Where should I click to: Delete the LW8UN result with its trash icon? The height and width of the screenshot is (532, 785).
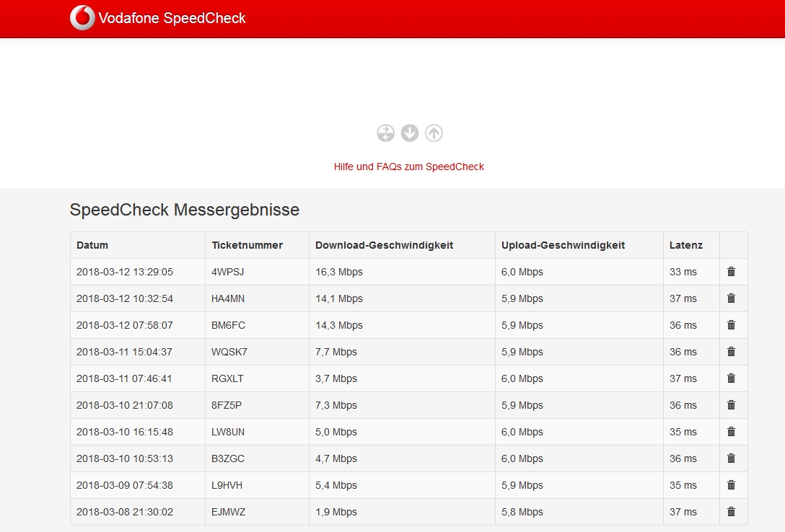pos(731,432)
